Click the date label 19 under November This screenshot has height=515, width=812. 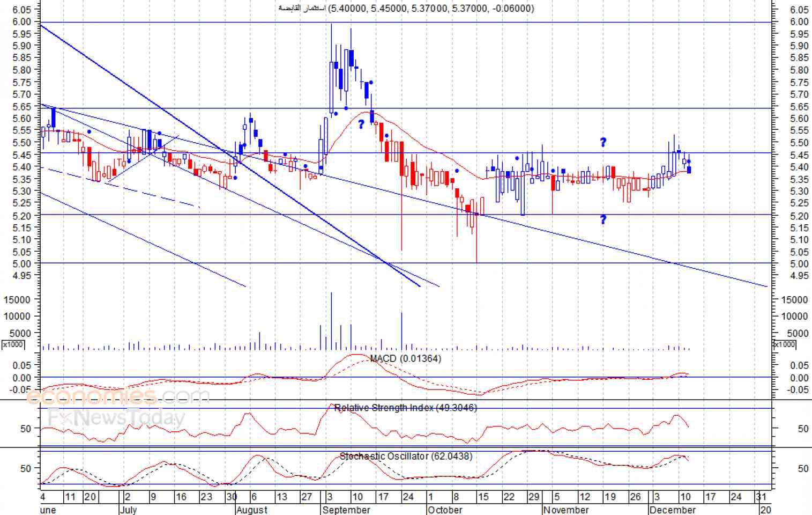(610, 497)
